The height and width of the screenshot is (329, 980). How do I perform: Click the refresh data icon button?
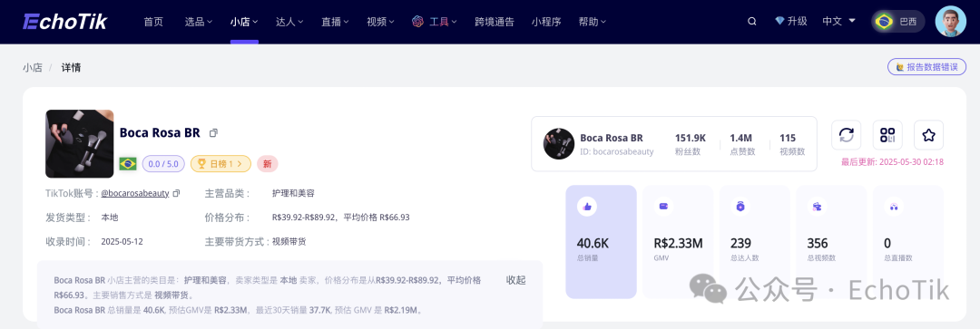click(847, 135)
